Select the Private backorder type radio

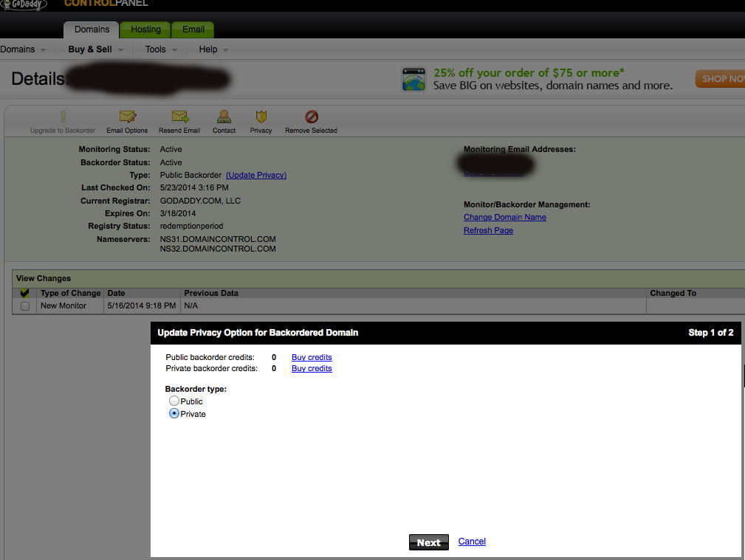click(174, 413)
